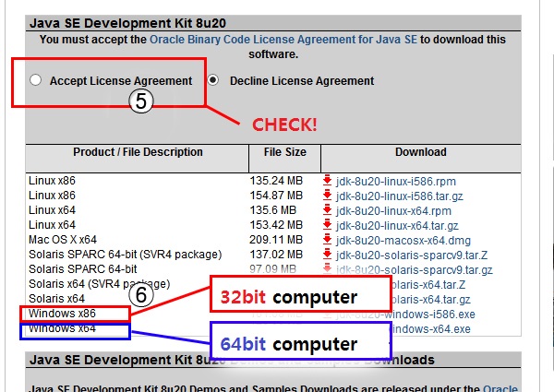This screenshot has width=554, height=392.
Task: Click the Windows x64 row label
Action: [62, 328]
